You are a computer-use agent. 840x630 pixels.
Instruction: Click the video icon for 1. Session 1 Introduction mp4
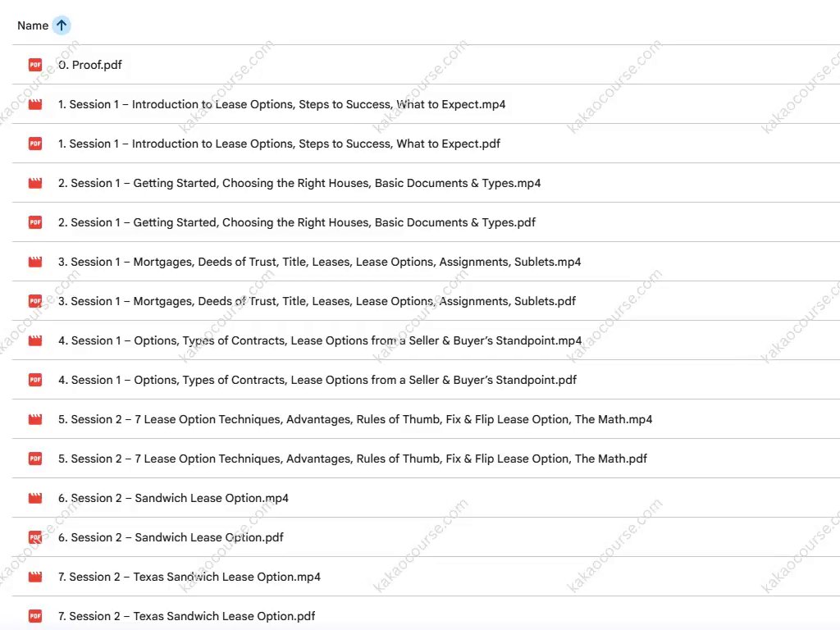[35, 104]
